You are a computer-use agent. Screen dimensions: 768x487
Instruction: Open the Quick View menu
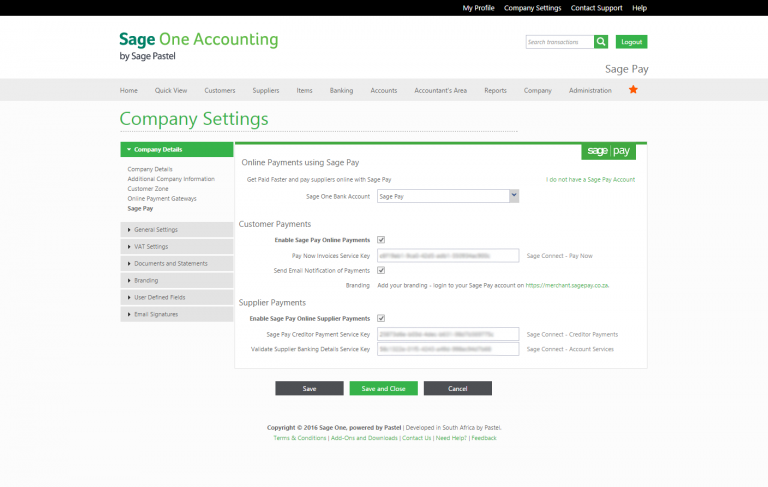pyautogui.click(x=171, y=90)
